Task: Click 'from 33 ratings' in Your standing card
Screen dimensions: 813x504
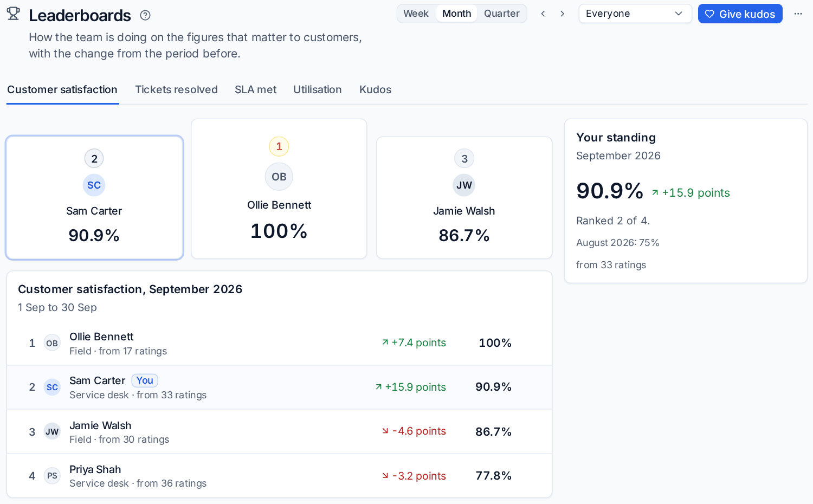Action: click(x=611, y=265)
